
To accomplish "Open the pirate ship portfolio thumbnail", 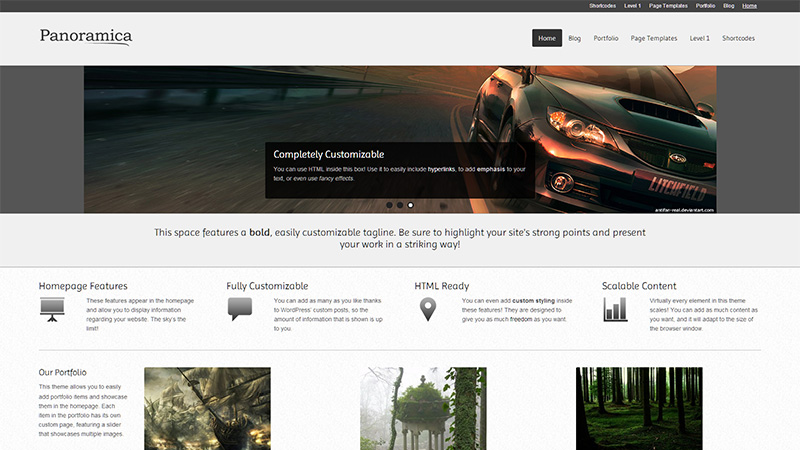I will [x=207, y=408].
